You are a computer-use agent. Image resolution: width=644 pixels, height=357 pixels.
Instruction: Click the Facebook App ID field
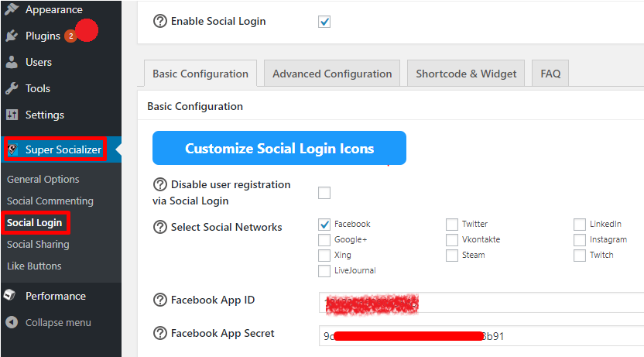[x=481, y=303]
